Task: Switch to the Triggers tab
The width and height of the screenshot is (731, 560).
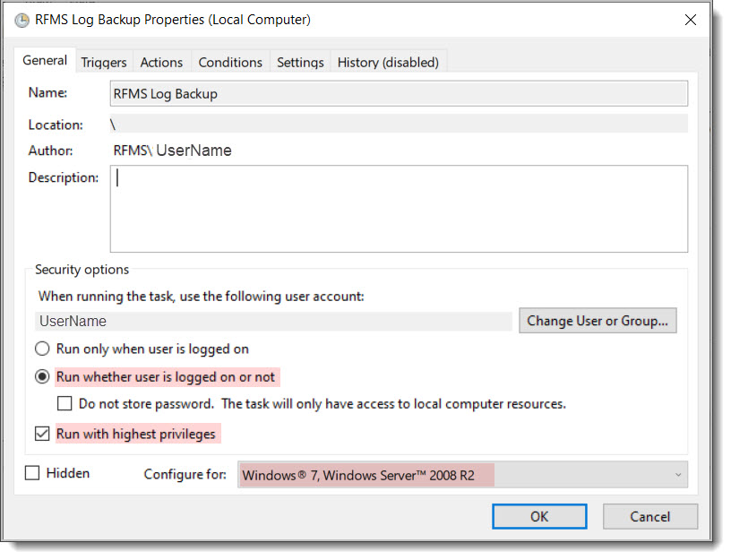Action: [103, 62]
